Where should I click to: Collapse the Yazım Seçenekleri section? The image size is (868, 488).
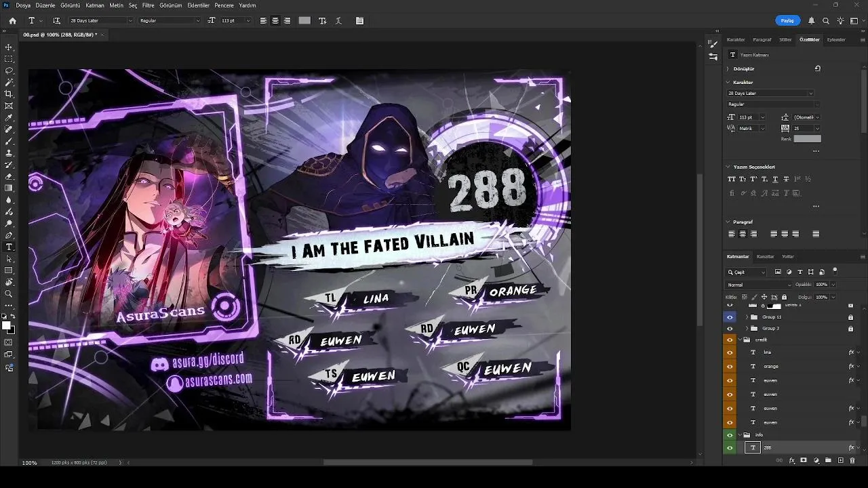click(x=728, y=167)
